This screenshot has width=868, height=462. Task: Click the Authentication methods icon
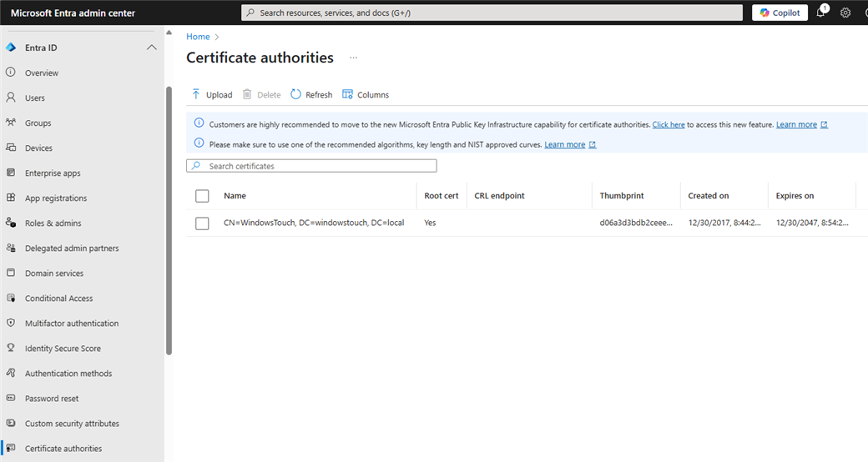(11, 373)
